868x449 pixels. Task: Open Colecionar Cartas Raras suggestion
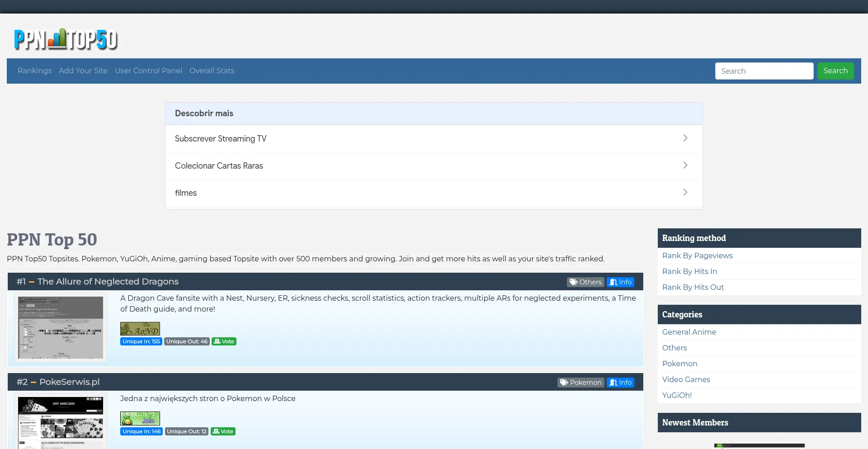click(434, 165)
